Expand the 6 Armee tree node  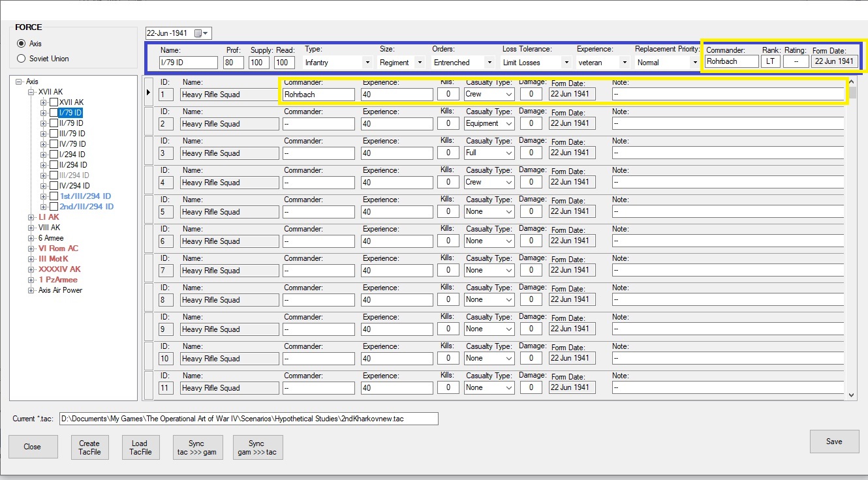(x=31, y=238)
